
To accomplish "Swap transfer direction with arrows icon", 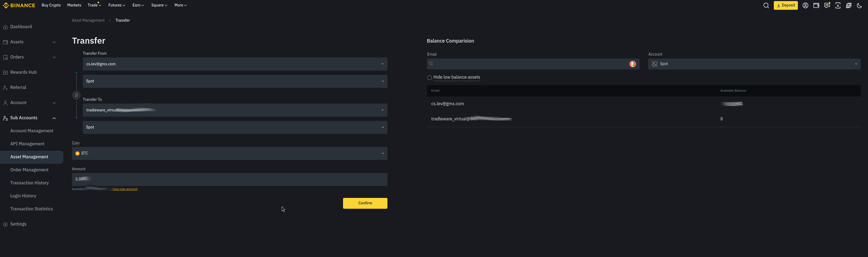I will pyautogui.click(x=77, y=95).
